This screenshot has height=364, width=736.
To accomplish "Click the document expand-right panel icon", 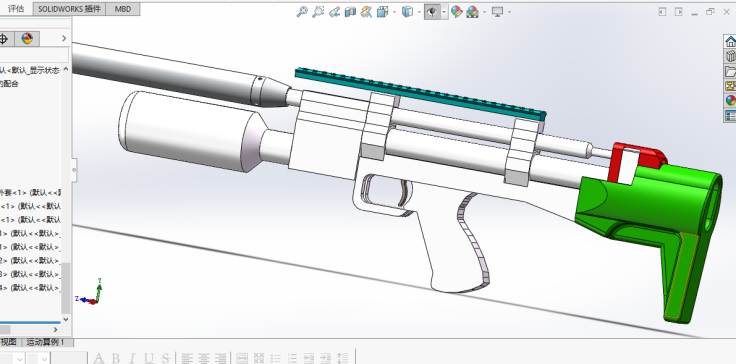I will 678,12.
